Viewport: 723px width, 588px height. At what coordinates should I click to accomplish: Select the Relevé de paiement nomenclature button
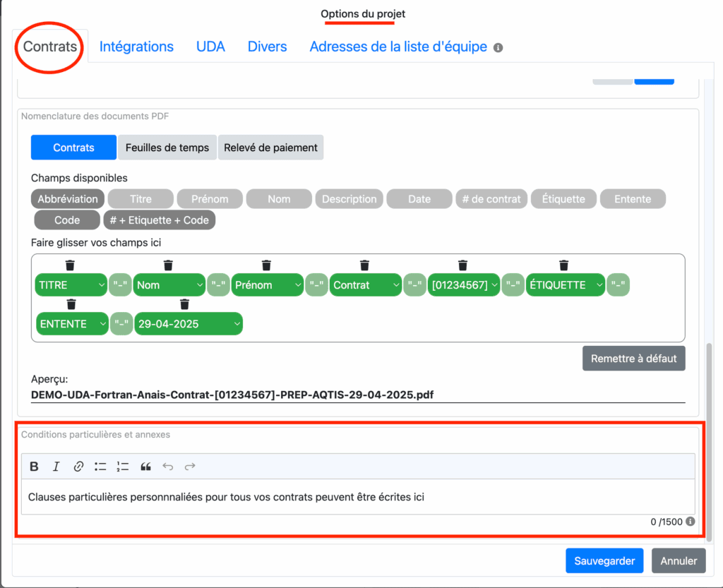click(x=270, y=148)
